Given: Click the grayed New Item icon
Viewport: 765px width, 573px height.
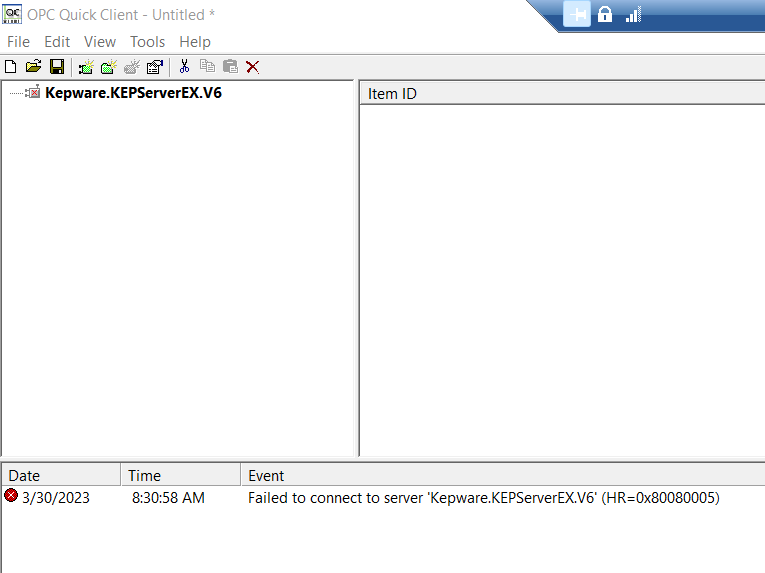Looking at the screenshot, I should coord(132,67).
